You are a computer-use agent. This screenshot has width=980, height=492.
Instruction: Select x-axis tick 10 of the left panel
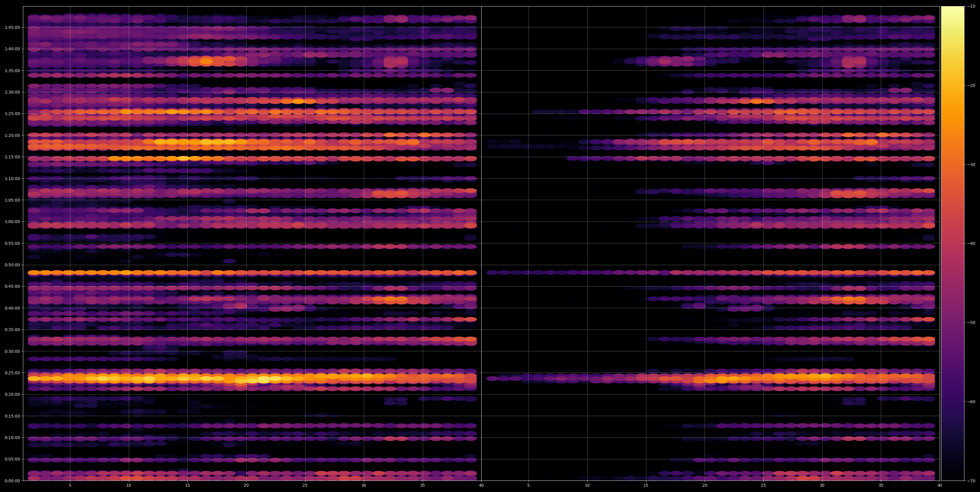129,485
